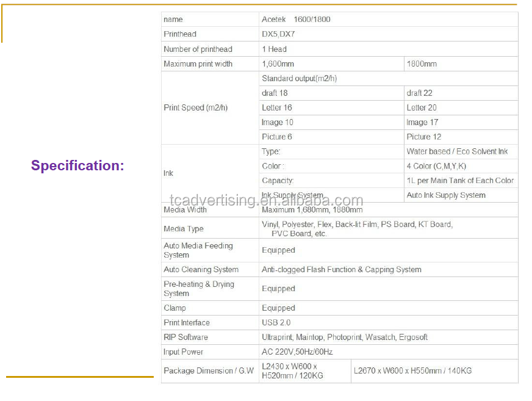Click the 4 Color (C,M,Y,K) cell

pyautogui.click(x=436, y=166)
